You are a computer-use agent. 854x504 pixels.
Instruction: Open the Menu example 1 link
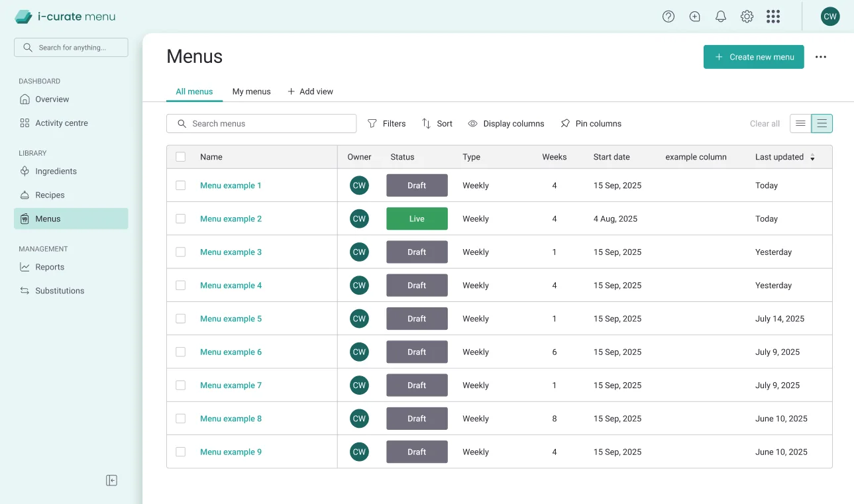pyautogui.click(x=231, y=185)
